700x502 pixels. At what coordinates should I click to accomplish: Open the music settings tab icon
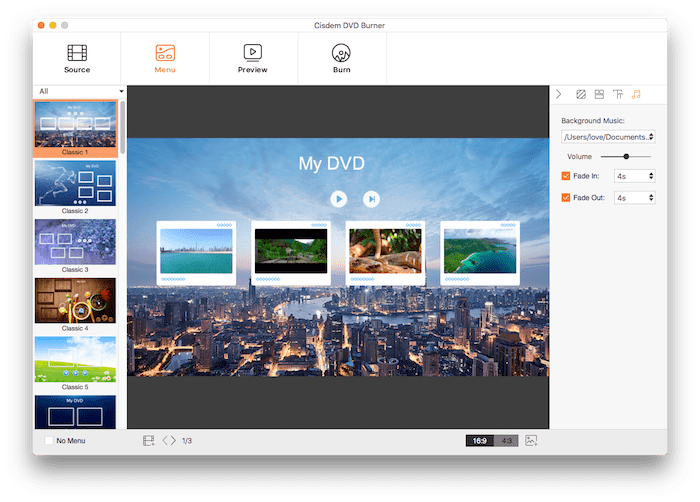tap(636, 94)
